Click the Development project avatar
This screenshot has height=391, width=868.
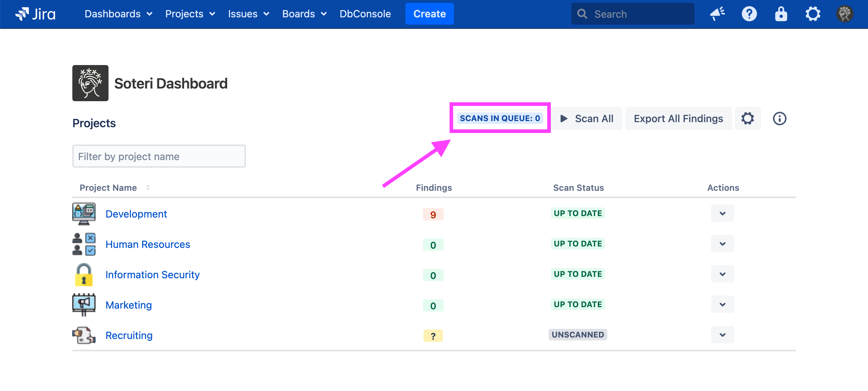[84, 214]
